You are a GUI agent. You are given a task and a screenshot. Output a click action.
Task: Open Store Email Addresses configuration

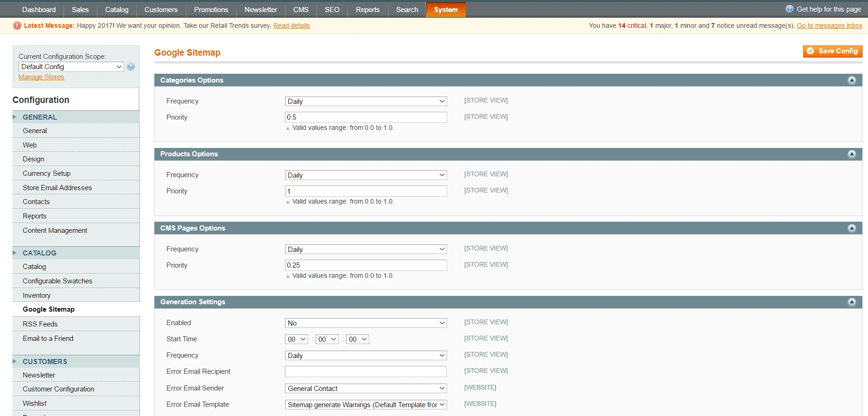coord(76,188)
